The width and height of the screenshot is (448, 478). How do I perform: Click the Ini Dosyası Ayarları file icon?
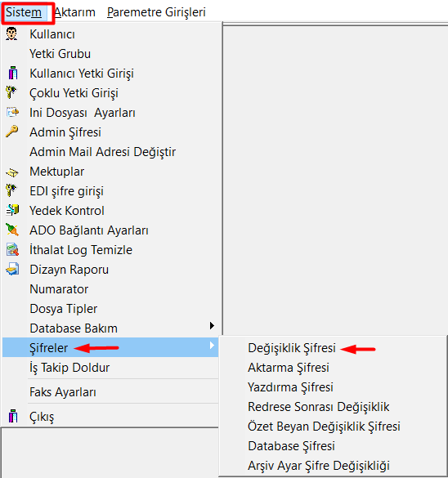coord(12,112)
